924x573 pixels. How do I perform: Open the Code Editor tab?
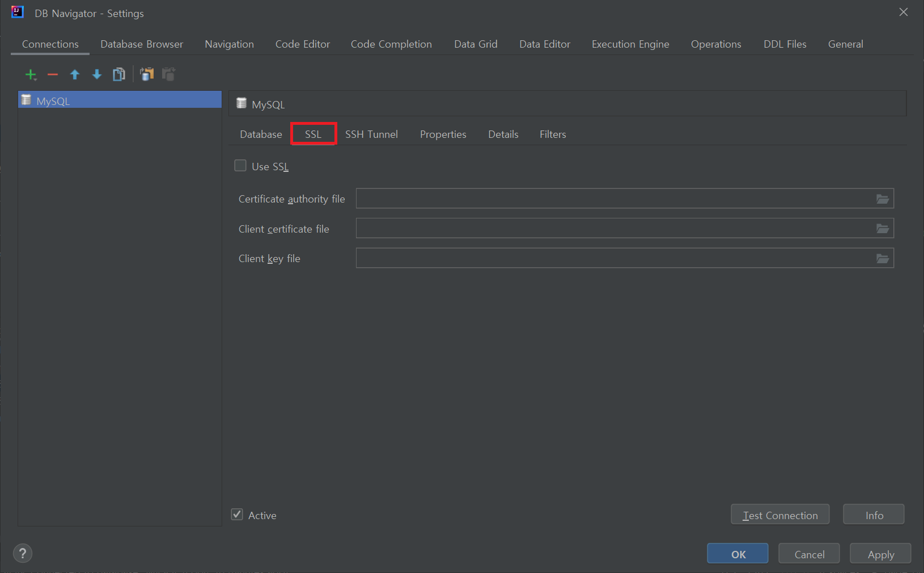pos(303,44)
